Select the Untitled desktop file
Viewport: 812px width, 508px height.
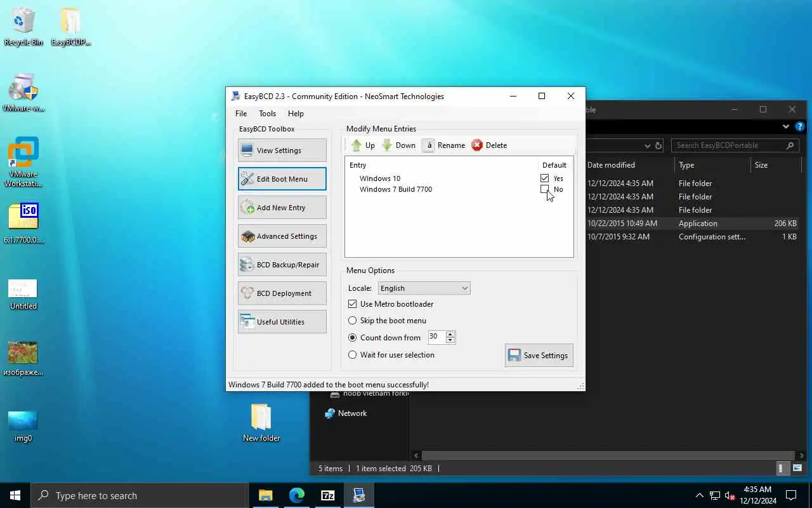(x=23, y=295)
